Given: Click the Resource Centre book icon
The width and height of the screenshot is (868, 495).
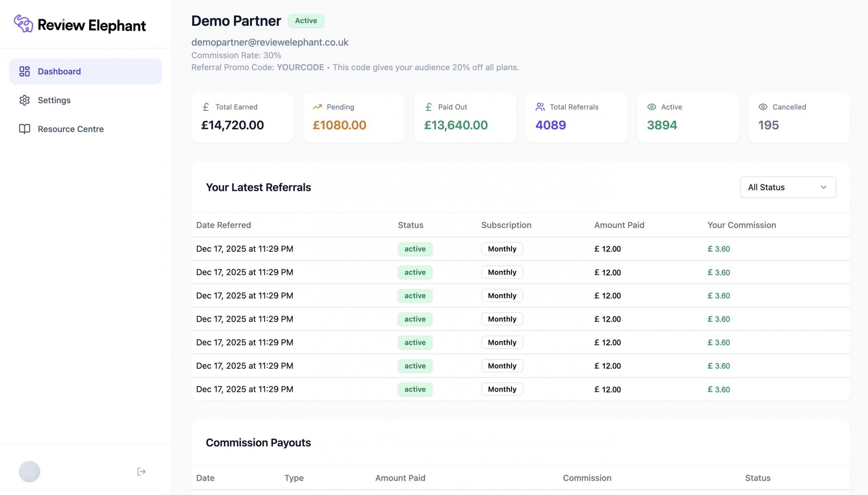Looking at the screenshot, I should coord(24,129).
